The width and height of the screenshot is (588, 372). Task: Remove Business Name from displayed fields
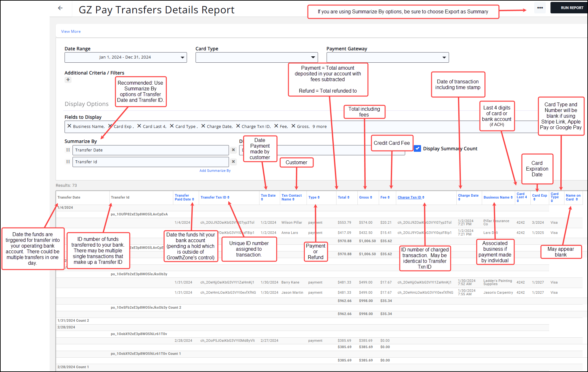69,126
